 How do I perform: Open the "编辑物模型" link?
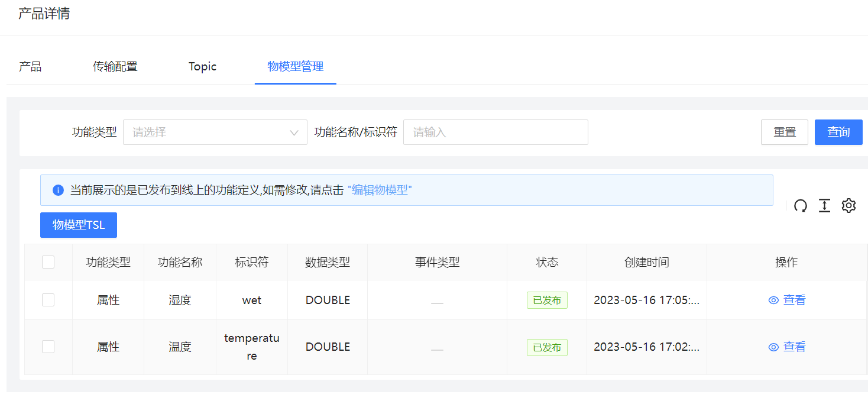click(380, 190)
